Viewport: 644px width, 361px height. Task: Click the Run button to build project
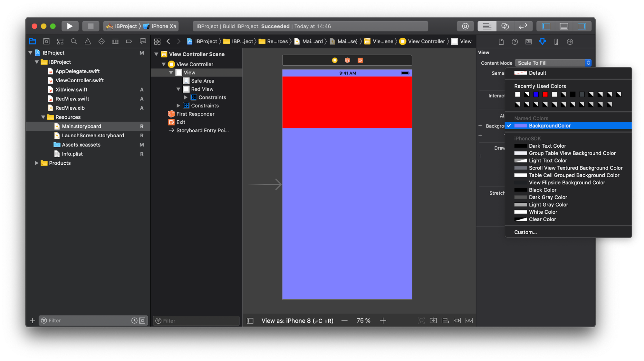tap(70, 26)
